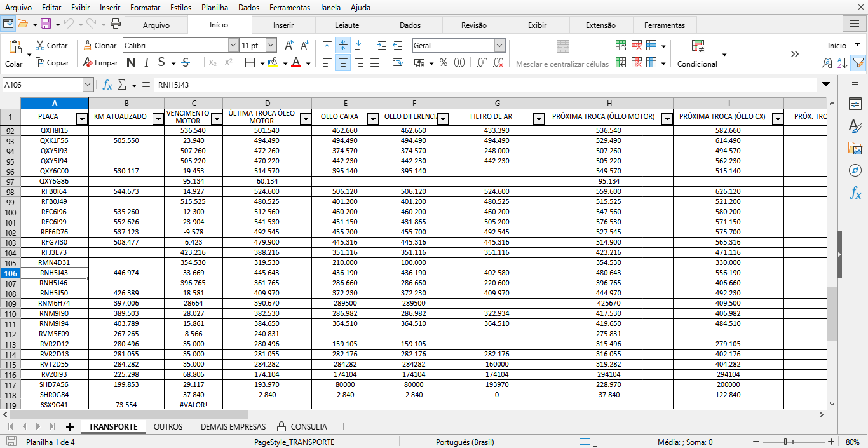Click the sort ascending A-Z icon
Image resolution: width=868 pixels, height=448 pixels.
click(842, 63)
